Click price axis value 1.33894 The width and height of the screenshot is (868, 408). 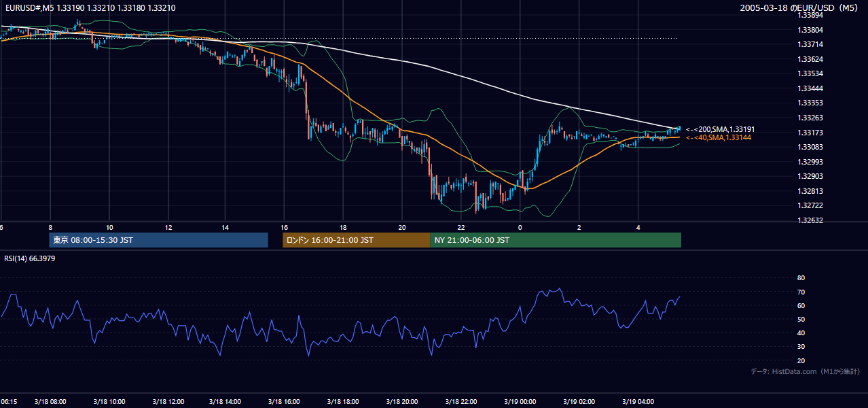tap(810, 15)
